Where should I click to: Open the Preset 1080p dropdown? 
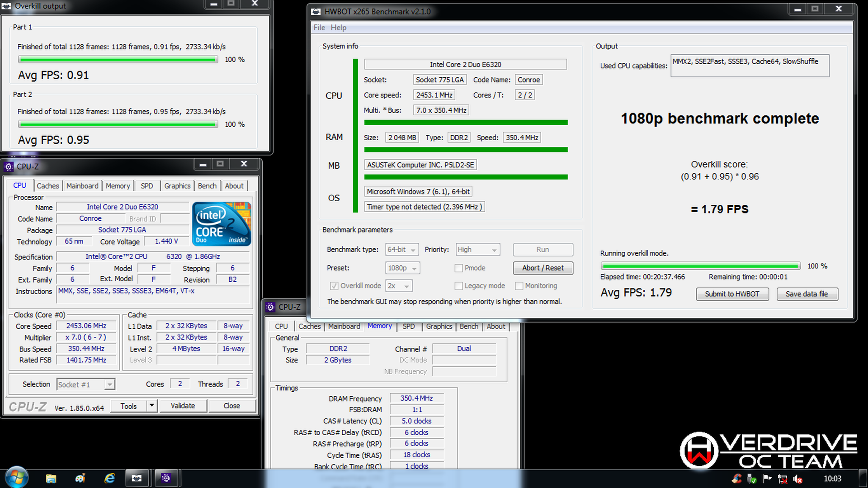point(402,268)
